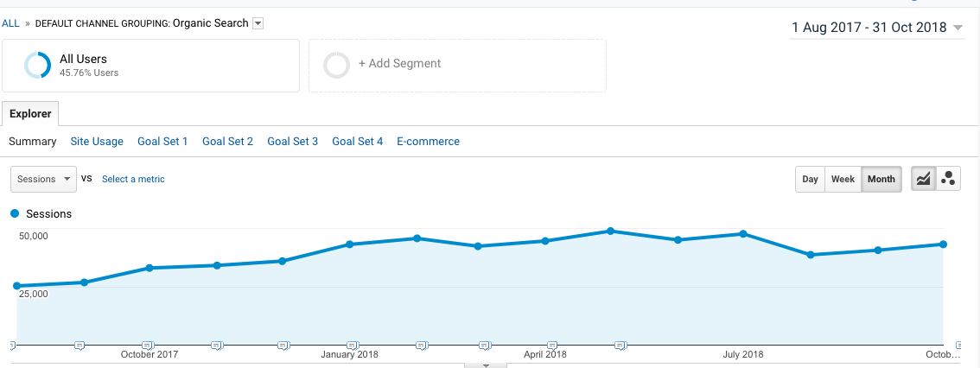Switch to the line chart view icon
The height and width of the screenshot is (368, 980).
924,179
